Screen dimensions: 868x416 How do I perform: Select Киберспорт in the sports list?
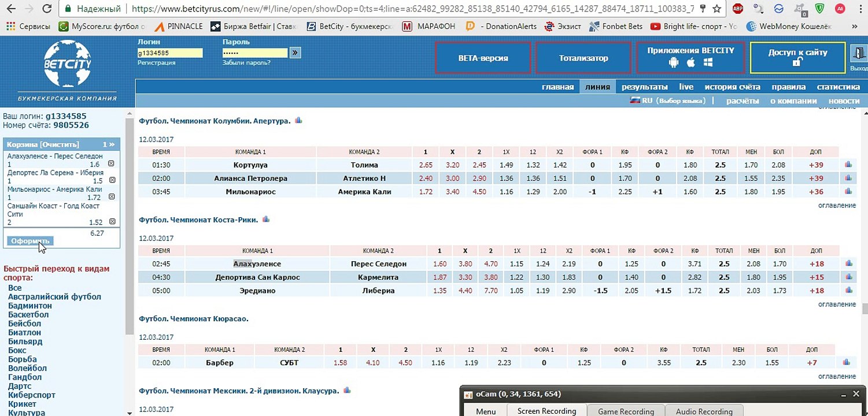32,395
